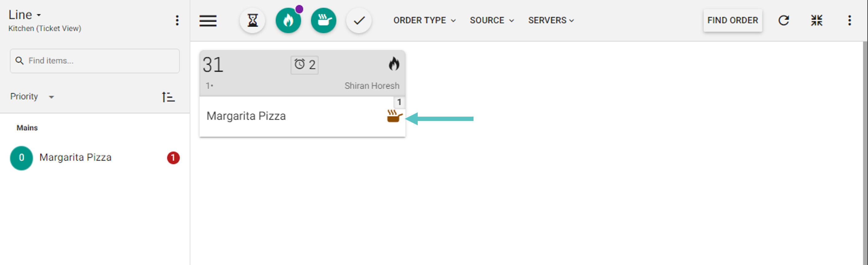Click the vertical scrollbar on right
The image size is (868, 265).
[865, 153]
